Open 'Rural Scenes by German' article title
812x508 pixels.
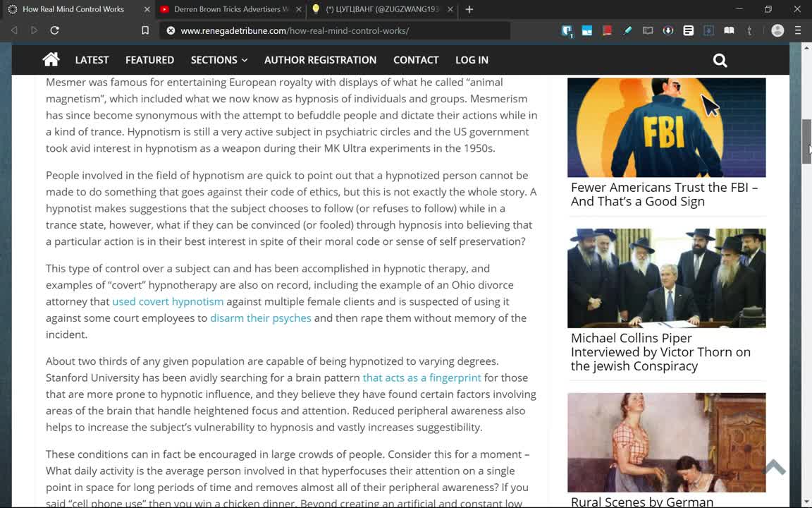tap(642, 502)
